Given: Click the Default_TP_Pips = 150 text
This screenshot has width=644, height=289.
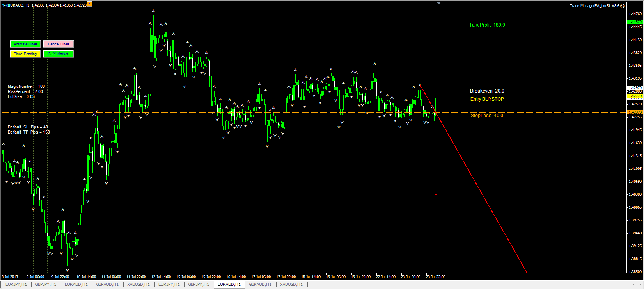Looking at the screenshot, I should 29,132.
